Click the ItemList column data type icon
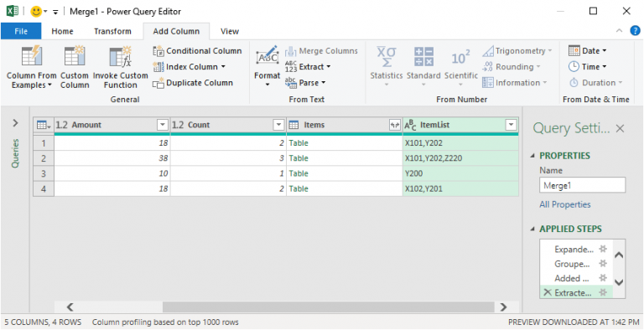Image resolution: width=644 pixels, height=330 pixels. (x=410, y=125)
